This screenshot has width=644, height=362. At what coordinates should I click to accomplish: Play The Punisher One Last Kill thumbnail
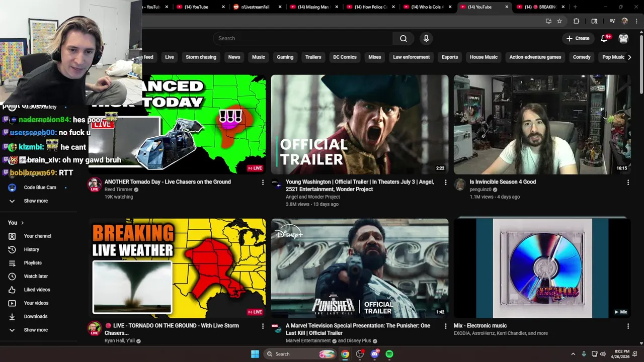coord(360,268)
